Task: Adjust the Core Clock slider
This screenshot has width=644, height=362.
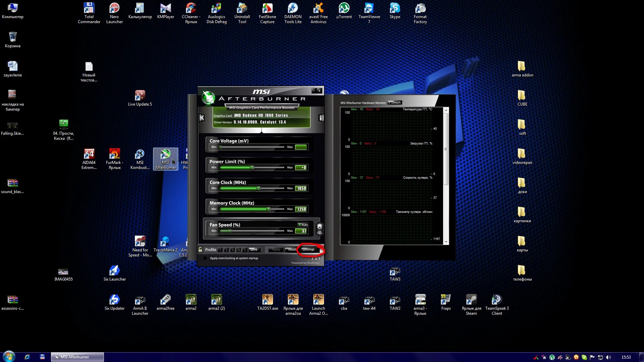Action: (x=252, y=188)
